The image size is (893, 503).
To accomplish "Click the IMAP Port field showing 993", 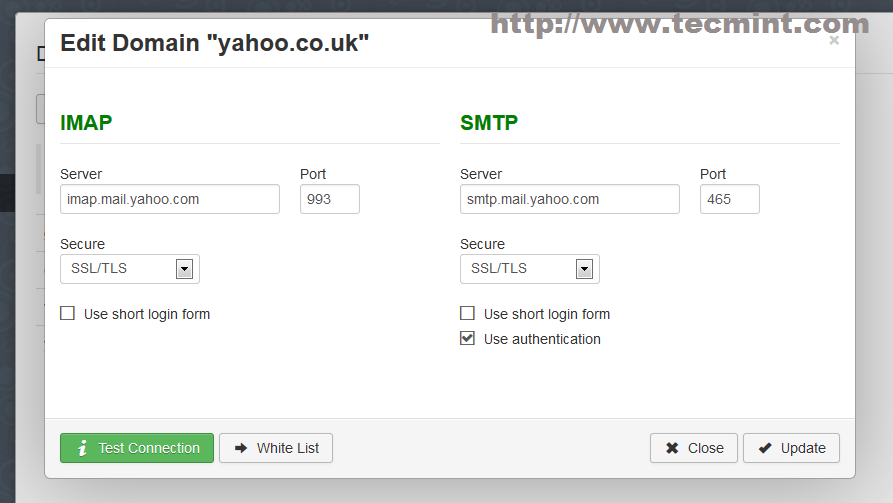I will pyautogui.click(x=329, y=199).
